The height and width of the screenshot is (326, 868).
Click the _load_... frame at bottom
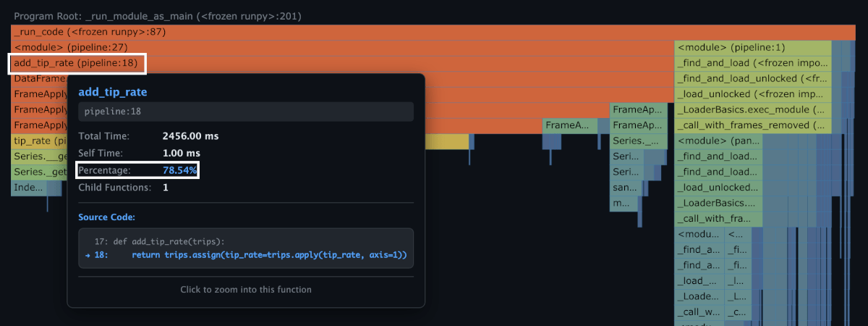[x=699, y=282]
